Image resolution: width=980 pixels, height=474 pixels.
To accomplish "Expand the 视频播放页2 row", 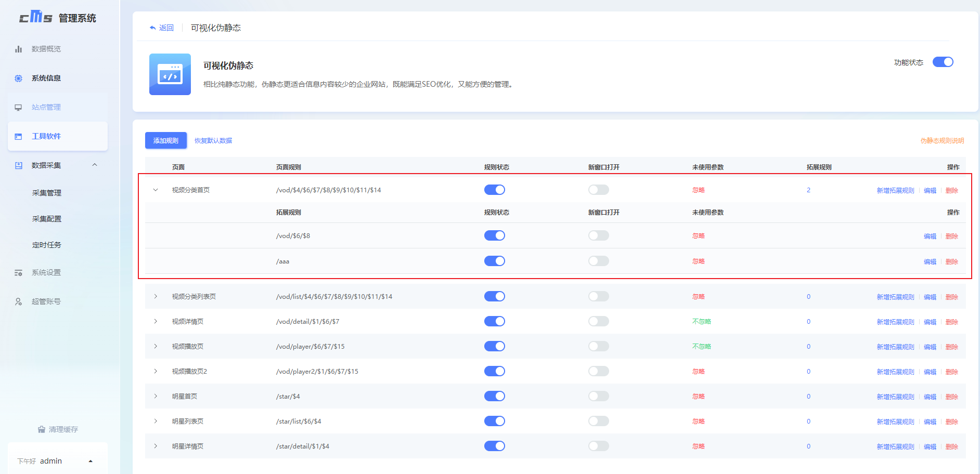I will [156, 371].
